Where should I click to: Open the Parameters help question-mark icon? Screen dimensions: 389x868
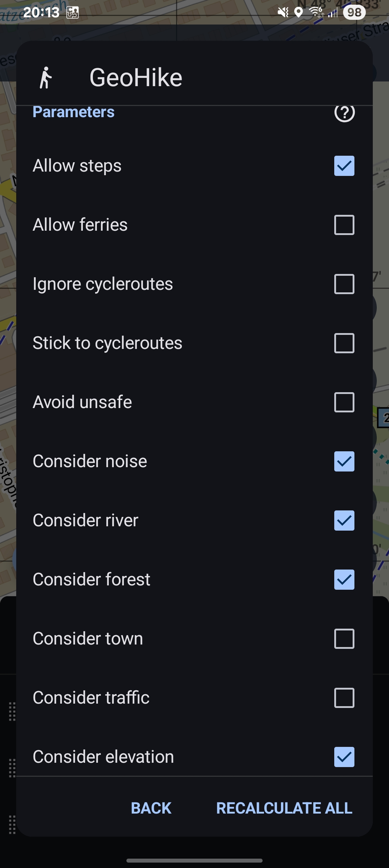point(344,113)
